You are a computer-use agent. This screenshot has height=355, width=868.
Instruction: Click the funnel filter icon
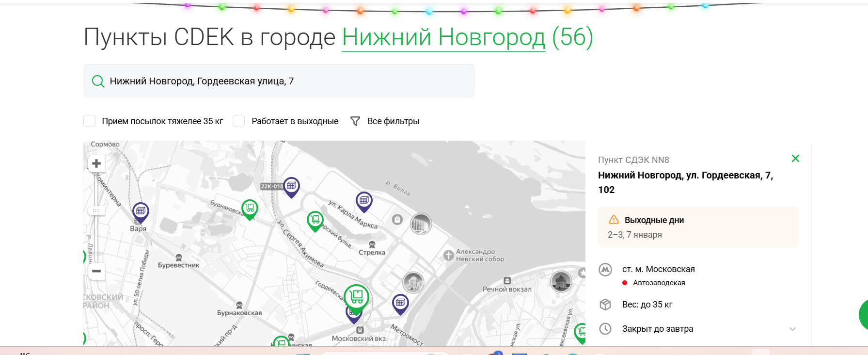pyautogui.click(x=355, y=121)
